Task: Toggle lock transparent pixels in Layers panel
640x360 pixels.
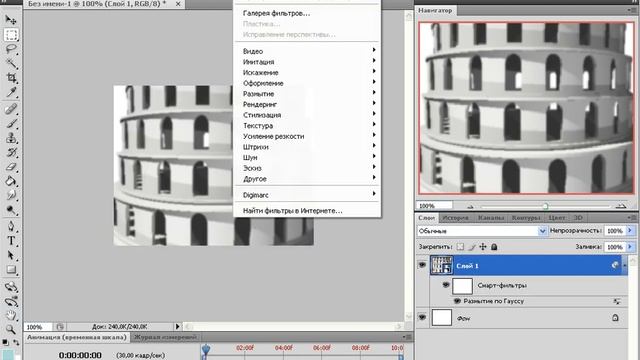Action: (460, 247)
